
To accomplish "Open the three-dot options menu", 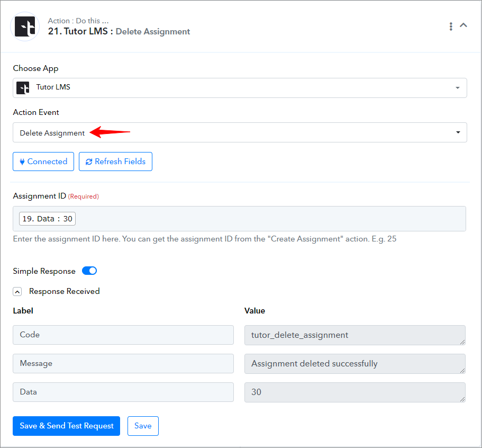I will click(451, 26).
